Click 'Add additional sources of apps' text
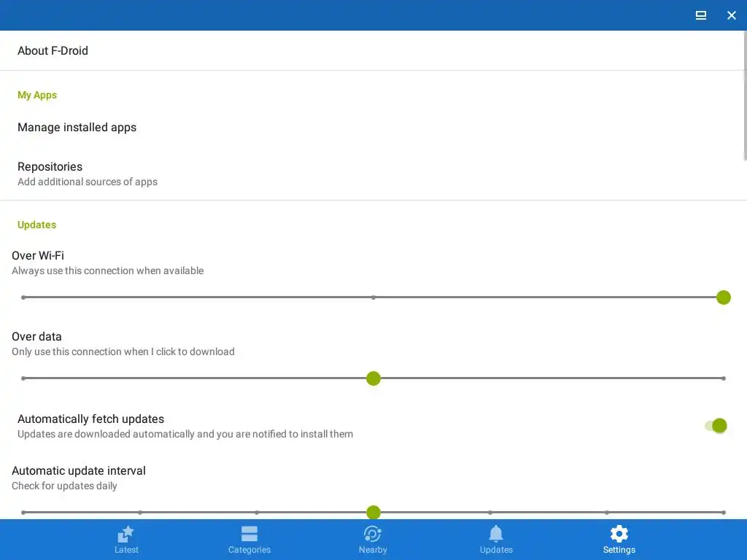 click(x=88, y=182)
